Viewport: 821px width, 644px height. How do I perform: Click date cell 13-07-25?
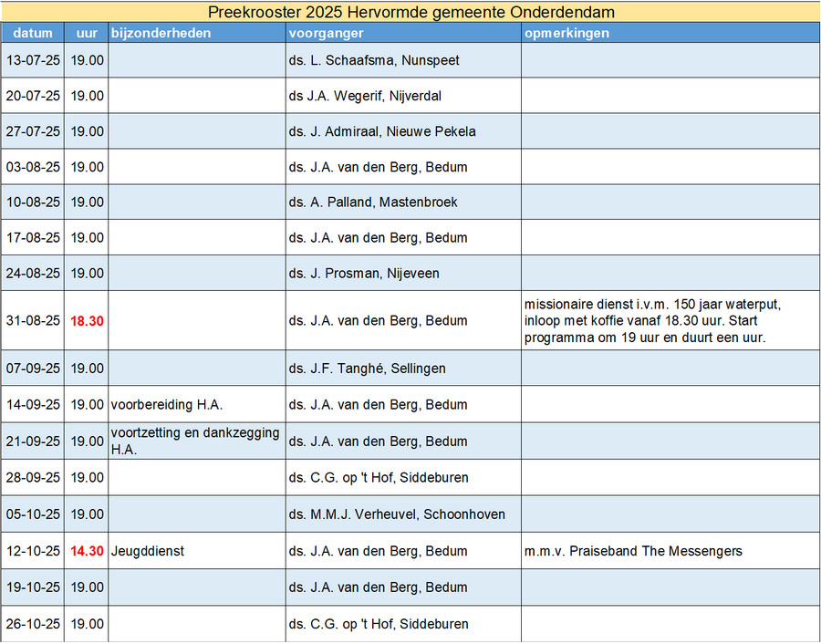pyautogui.click(x=33, y=60)
